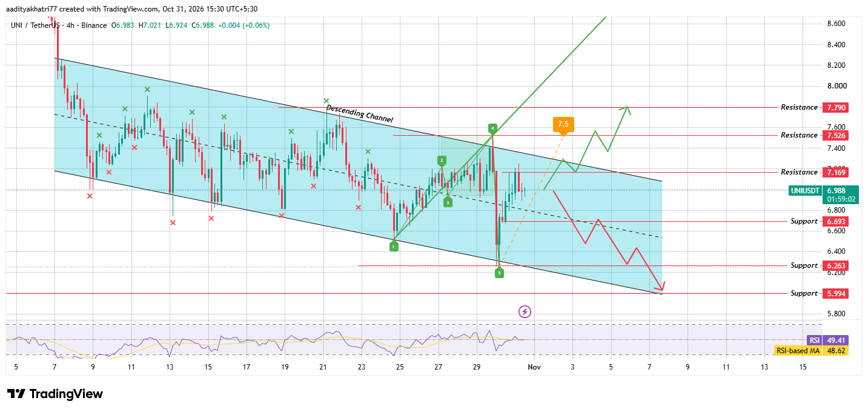Click the 6.693 support price tag
Viewport: 868px width, 412px height.
[x=835, y=221]
